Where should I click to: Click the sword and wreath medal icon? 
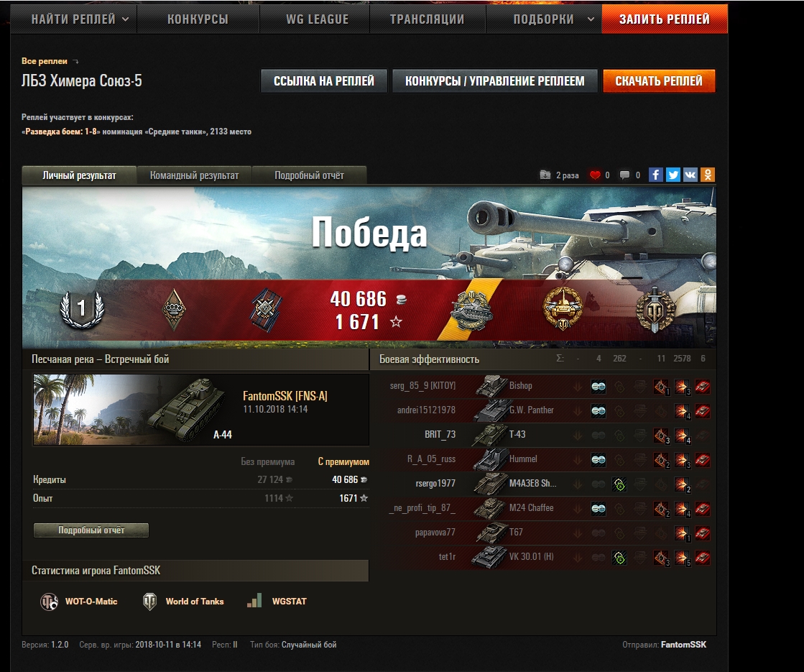click(x=655, y=309)
